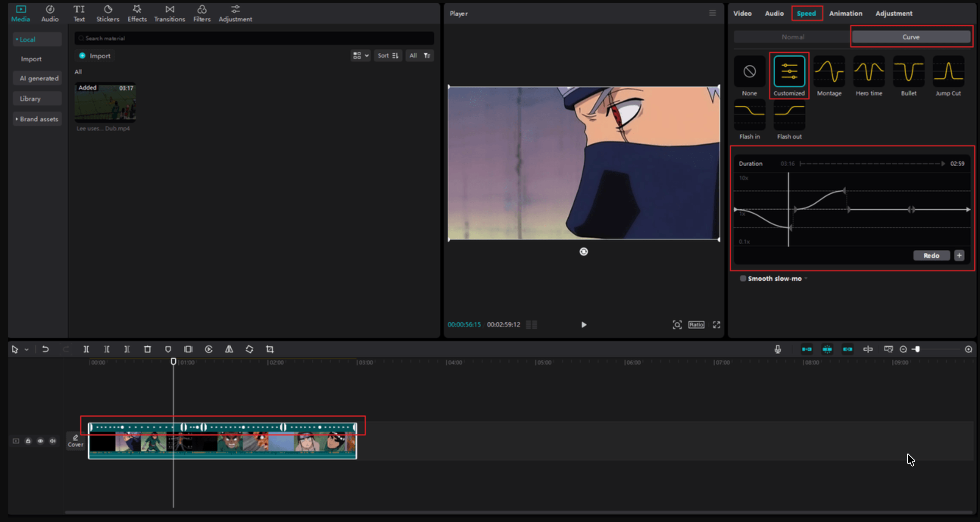Open the Transitions panel
This screenshot has height=522, width=980.
(169, 13)
